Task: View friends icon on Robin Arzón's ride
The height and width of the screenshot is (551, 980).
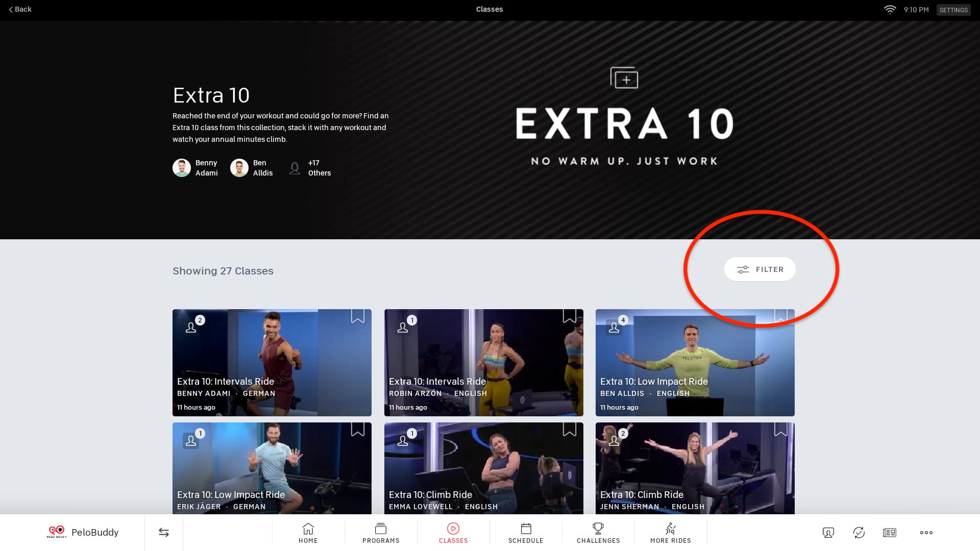Action: point(403,328)
